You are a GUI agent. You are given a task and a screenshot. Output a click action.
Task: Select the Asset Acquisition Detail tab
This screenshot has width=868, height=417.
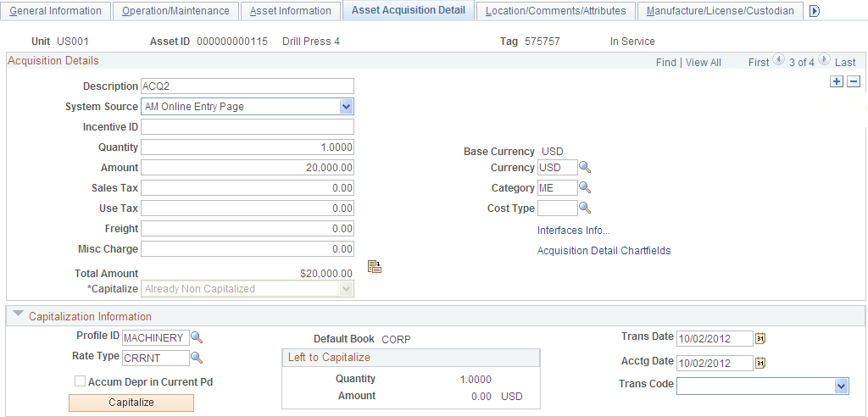coord(409,10)
